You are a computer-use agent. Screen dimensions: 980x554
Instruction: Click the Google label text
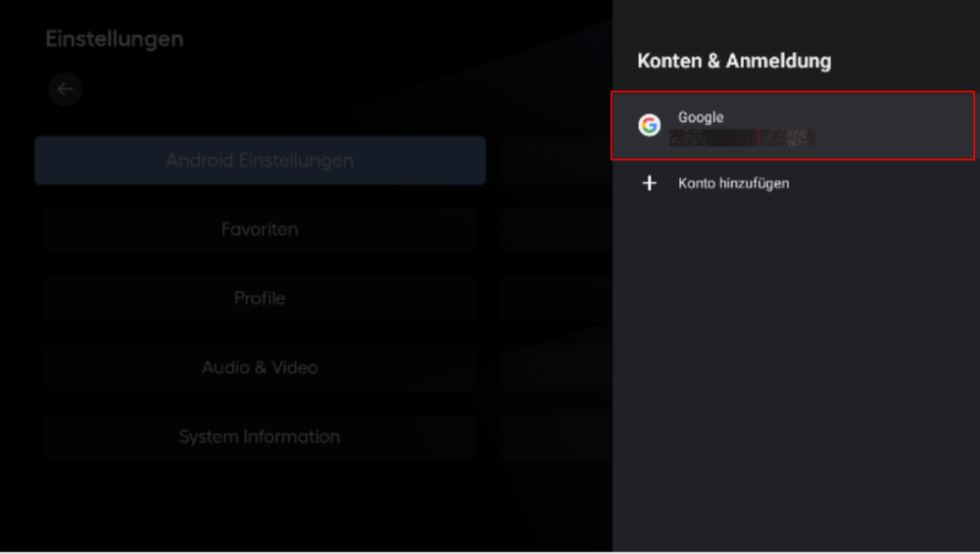tap(701, 118)
